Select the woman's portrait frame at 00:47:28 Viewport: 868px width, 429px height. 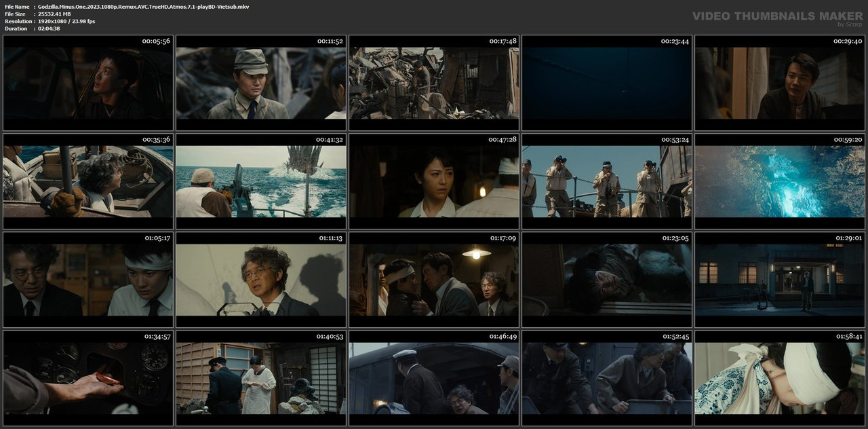434,181
